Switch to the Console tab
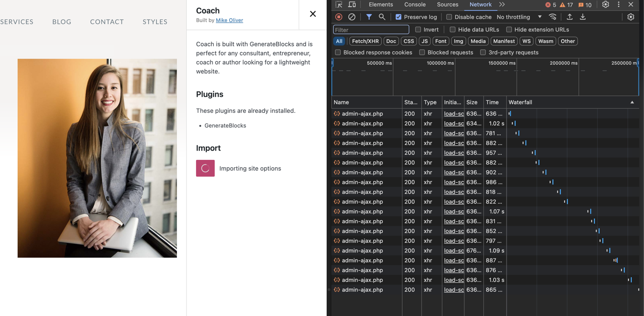Screen dimensions: 644x316 pos(415,5)
